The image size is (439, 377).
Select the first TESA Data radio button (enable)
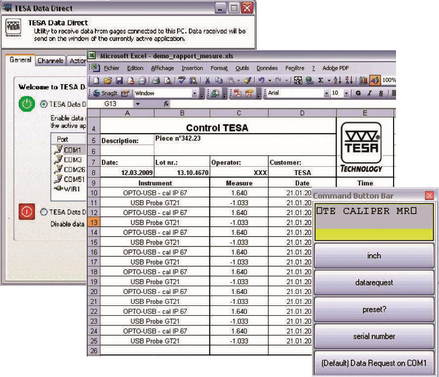click(x=44, y=104)
